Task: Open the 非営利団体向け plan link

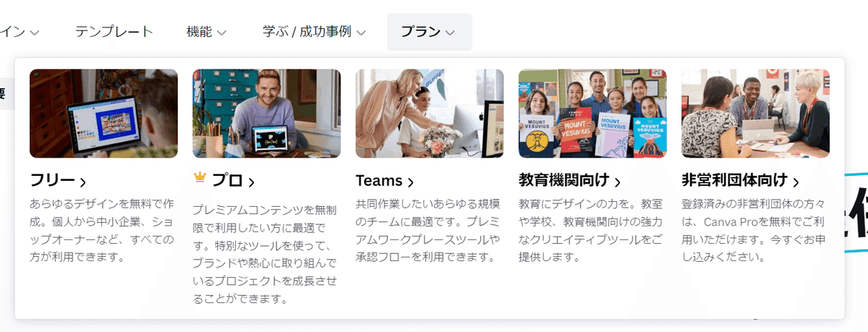Action: click(741, 181)
